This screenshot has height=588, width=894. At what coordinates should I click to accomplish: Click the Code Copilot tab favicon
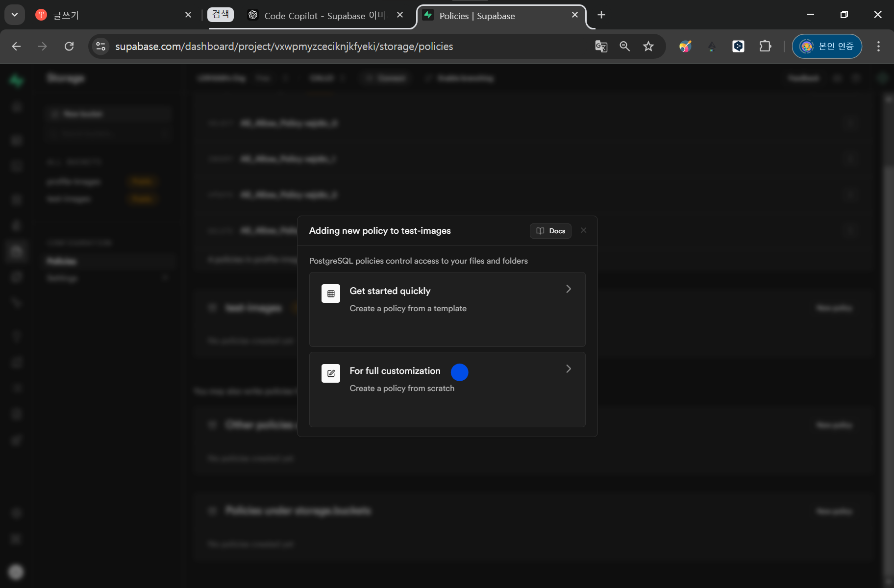pos(253,15)
